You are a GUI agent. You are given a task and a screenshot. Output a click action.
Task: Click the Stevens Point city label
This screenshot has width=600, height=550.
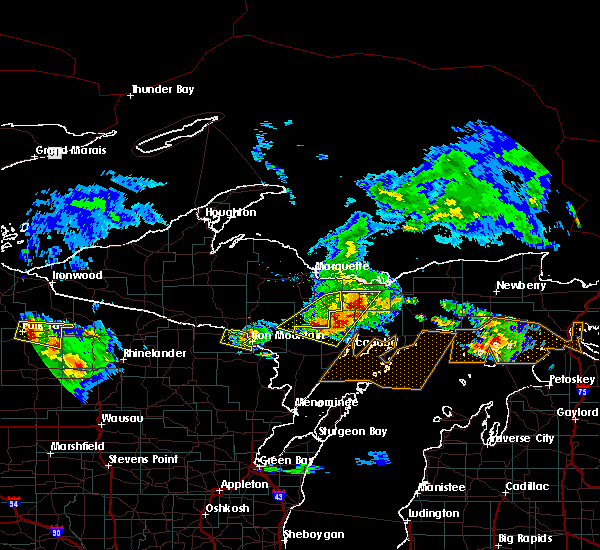click(x=143, y=459)
